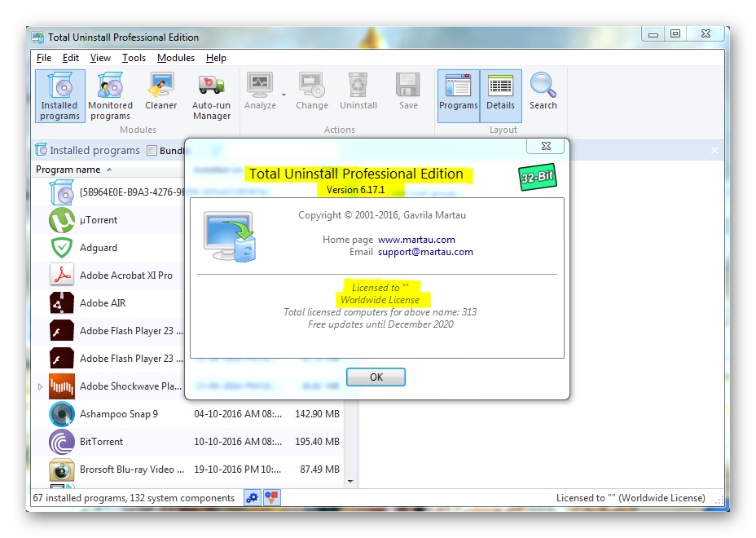This screenshot has width=756, height=538.
Task: Open the Modules menu
Action: [x=175, y=58]
